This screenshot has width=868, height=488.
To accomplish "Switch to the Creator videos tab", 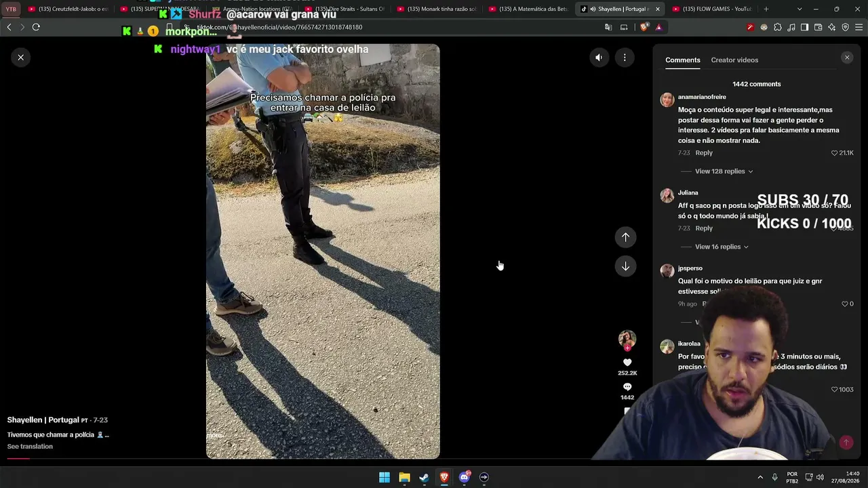I will coord(734,60).
